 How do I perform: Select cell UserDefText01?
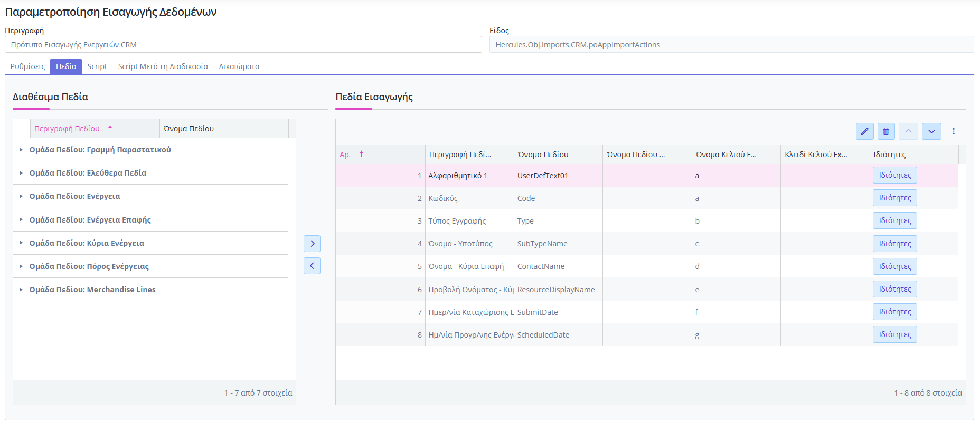pyautogui.click(x=558, y=176)
